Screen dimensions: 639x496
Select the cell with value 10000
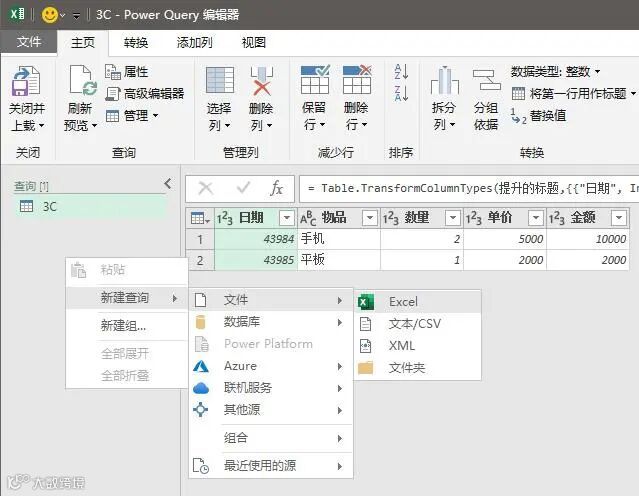click(x=588, y=239)
